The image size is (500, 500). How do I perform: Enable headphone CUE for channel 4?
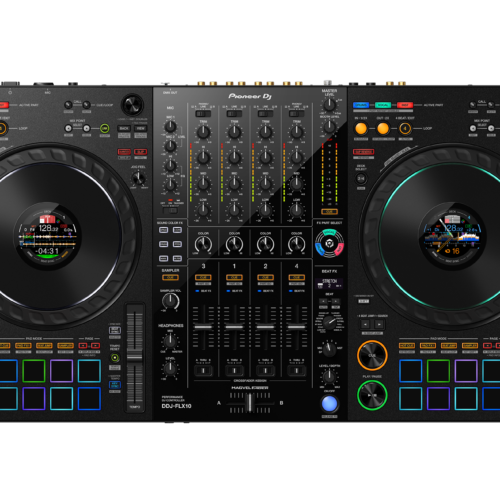(x=296, y=277)
